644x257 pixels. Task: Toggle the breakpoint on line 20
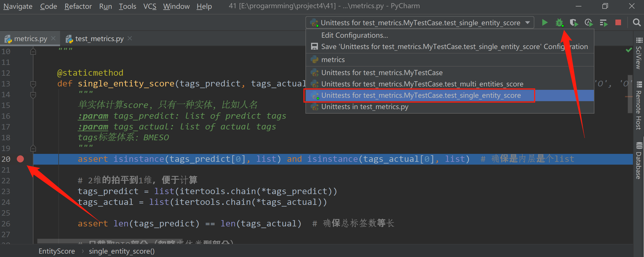pos(20,159)
